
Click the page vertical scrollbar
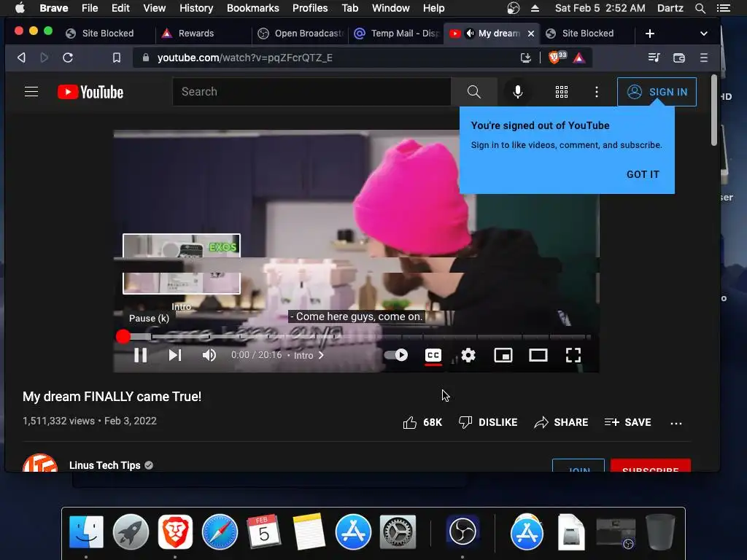point(713,110)
